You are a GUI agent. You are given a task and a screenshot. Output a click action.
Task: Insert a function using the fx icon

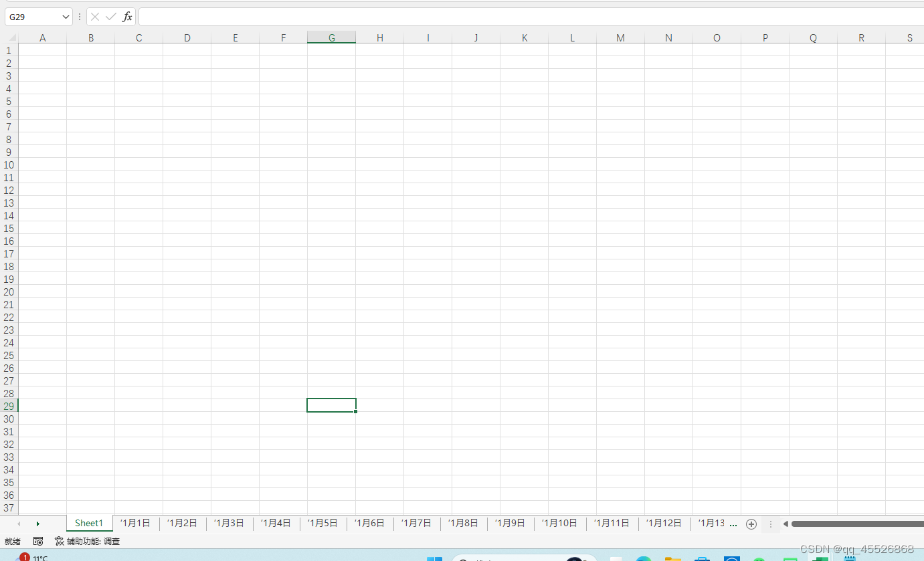click(126, 17)
